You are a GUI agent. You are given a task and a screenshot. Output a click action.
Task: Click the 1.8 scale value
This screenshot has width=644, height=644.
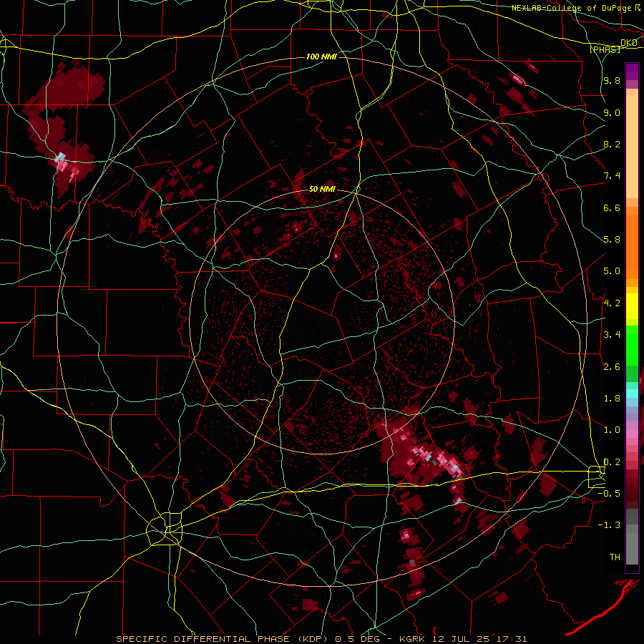(612, 399)
